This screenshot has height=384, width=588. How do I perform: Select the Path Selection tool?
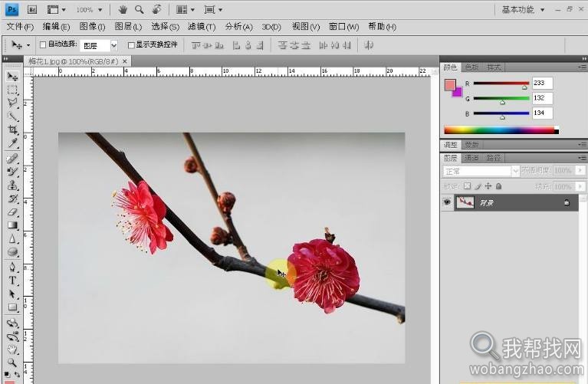[12, 294]
